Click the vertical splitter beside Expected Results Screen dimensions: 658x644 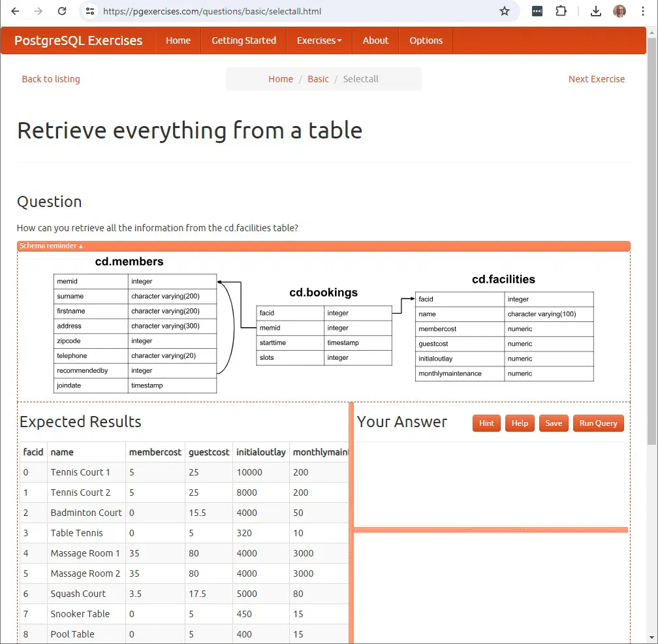tap(351, 523)
